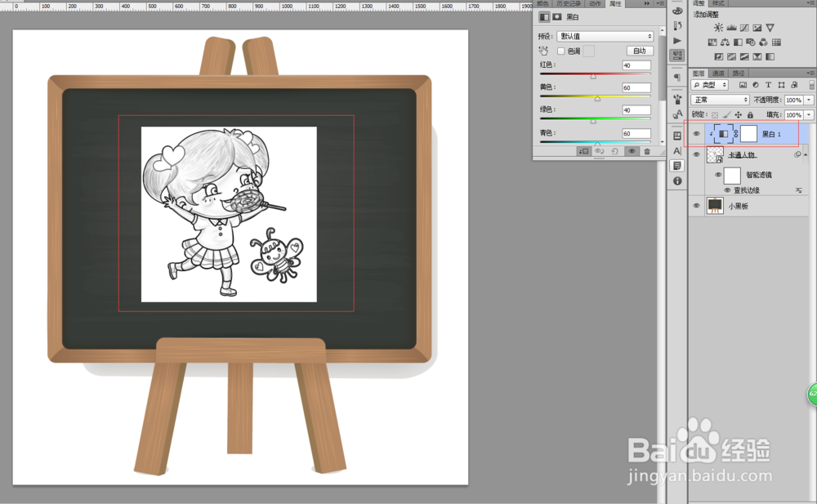Click the Black & White adjustment icon in Adjustments panel
Image resolution: width=817 pixels, height=504 pixels.
pyautogui.click(x=738, y=42)
